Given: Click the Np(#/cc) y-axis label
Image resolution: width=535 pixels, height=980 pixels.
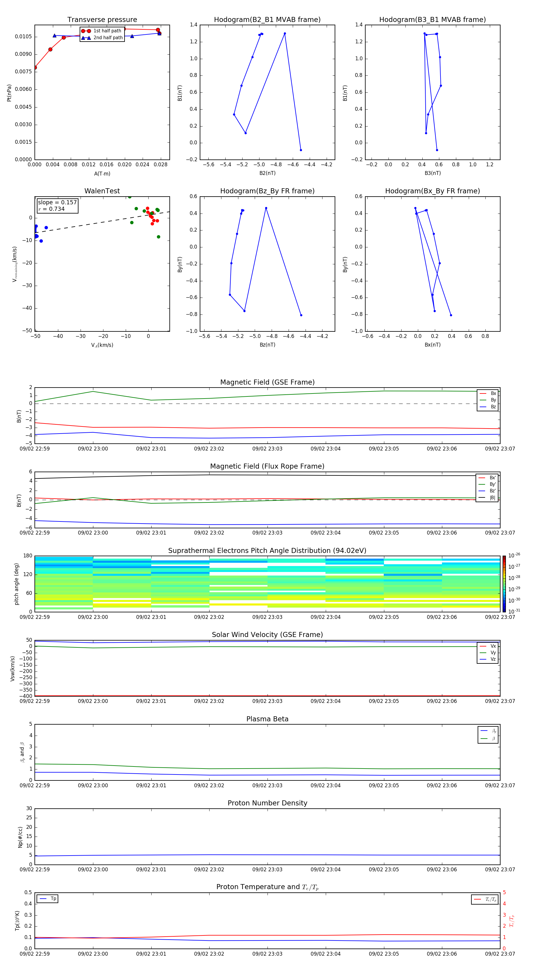Looking at the screenshot, I should pos(20,837).
